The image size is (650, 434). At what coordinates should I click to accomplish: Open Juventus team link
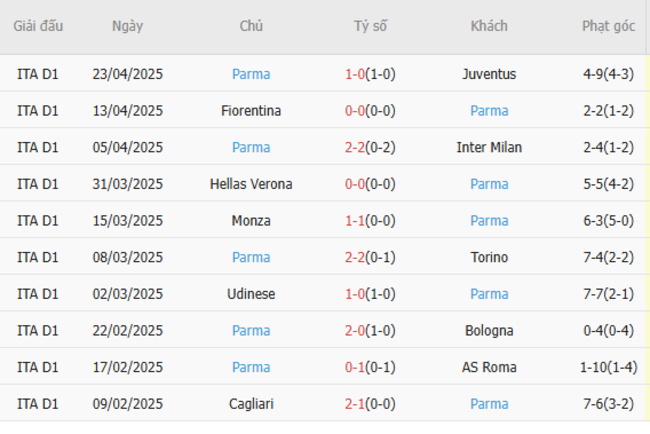(x=489, y=74)
